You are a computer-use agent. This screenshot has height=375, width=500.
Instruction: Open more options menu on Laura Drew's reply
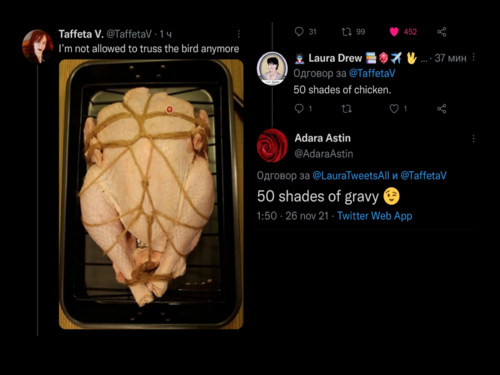coord(473,58)
